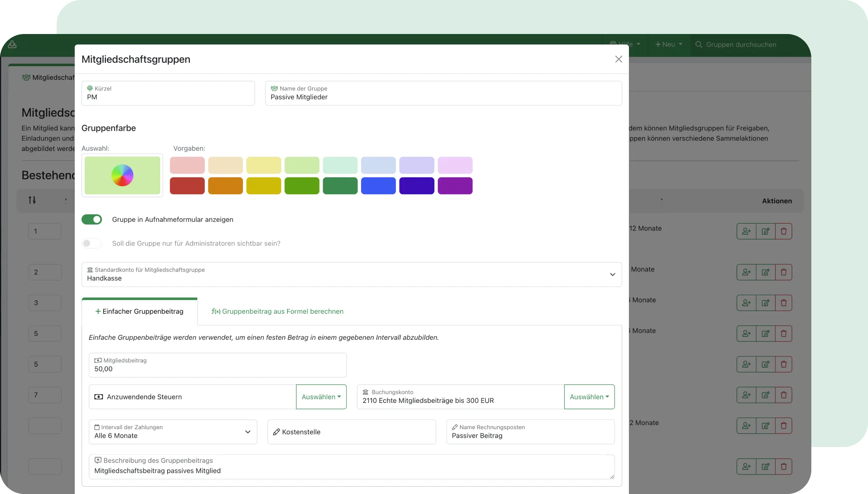Select the Einfacher Gruppenbeitrag tab

tap(139, 311)
